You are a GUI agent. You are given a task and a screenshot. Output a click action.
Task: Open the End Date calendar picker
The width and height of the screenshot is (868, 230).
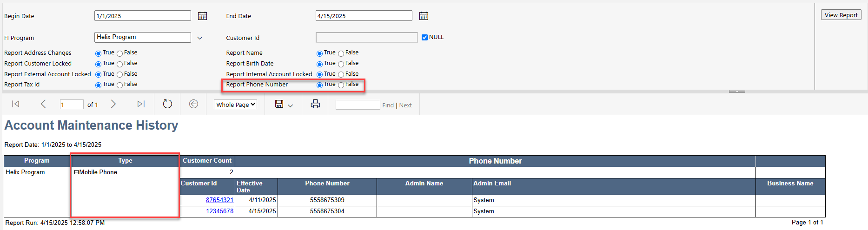pyautogui.click(x=424, y=16)
